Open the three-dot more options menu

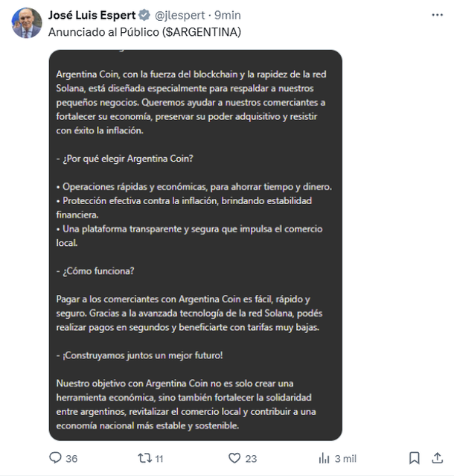(438, 14)
